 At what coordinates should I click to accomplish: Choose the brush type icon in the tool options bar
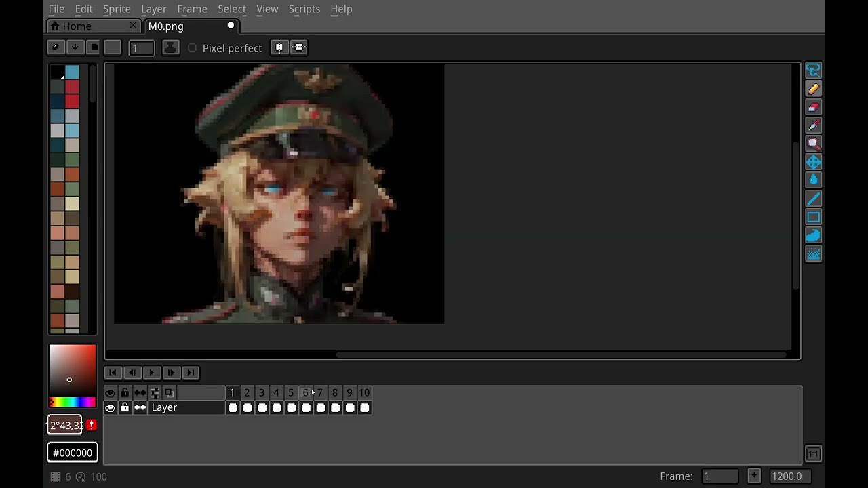(56, 47)
